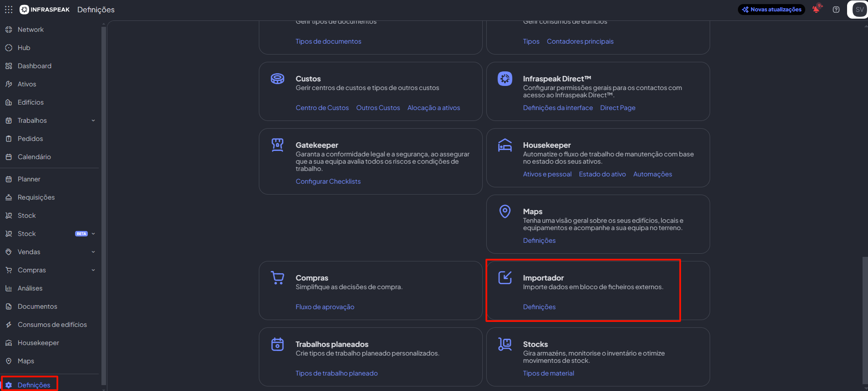Open the Maps card Definições link
The width and height of the screenshot is (868, 391).
pos(539,241)
